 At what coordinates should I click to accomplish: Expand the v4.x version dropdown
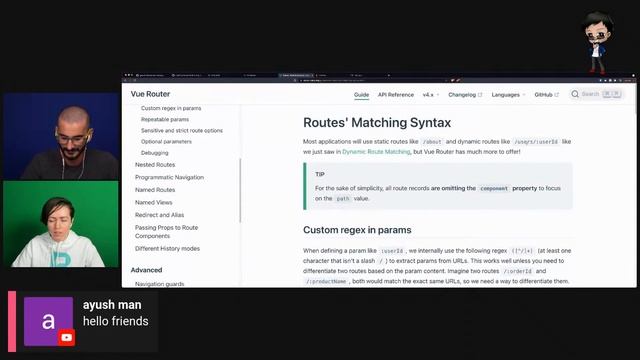tap(431, 95)
